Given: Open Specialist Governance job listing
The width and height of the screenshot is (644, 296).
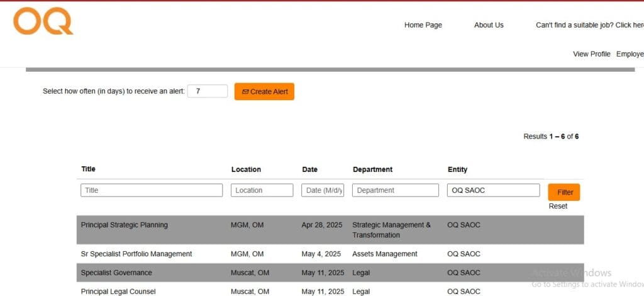Looking at the screenshot, I should pyautogui.click(x=116, y=273).
